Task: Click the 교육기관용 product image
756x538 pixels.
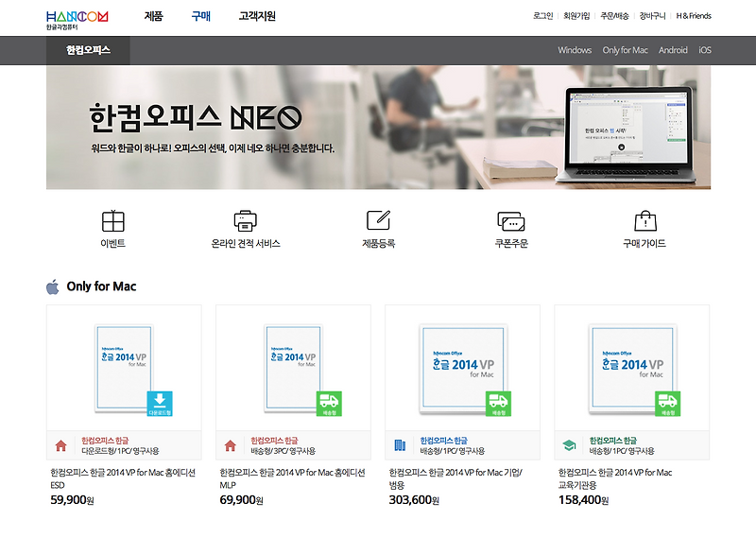Action: tap(631, 368)
